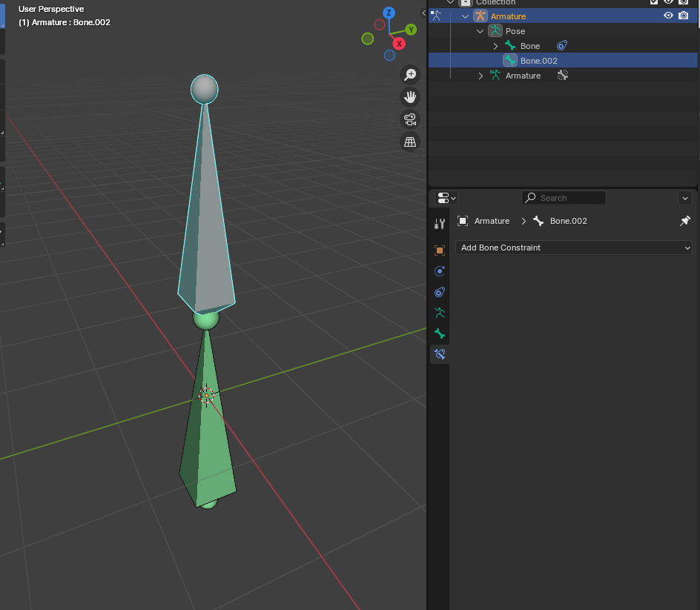The width and height of the screenshot is (700, 610).
Task: Click the green Y axis on navigation gizmo
Action: [411, 30]
